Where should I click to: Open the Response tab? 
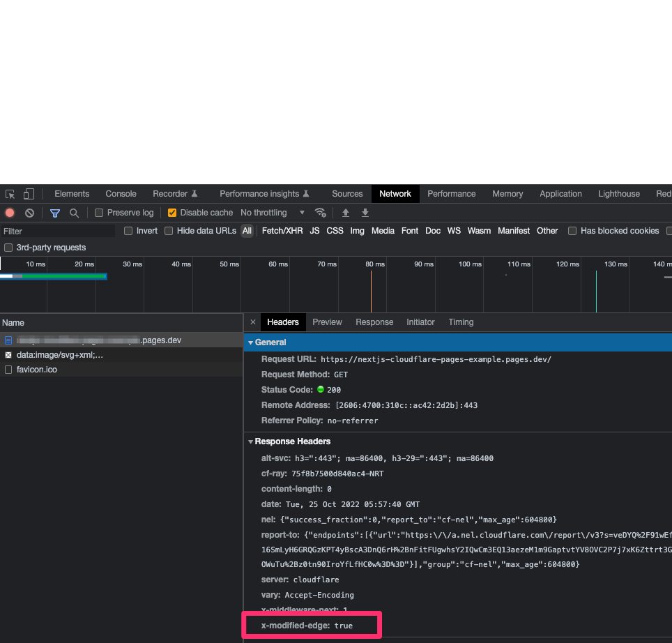(x=374, y=321)
